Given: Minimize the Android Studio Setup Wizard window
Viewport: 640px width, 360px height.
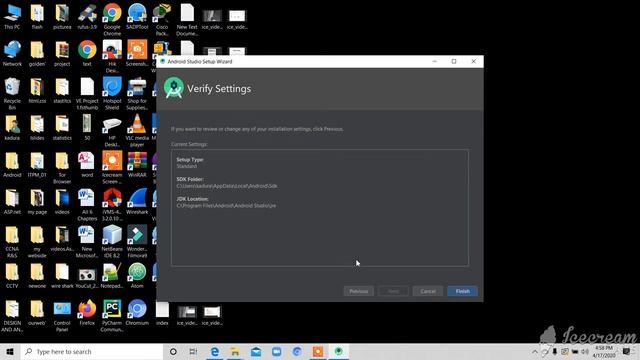Looking at the screenshot, I should coord(434,61).
